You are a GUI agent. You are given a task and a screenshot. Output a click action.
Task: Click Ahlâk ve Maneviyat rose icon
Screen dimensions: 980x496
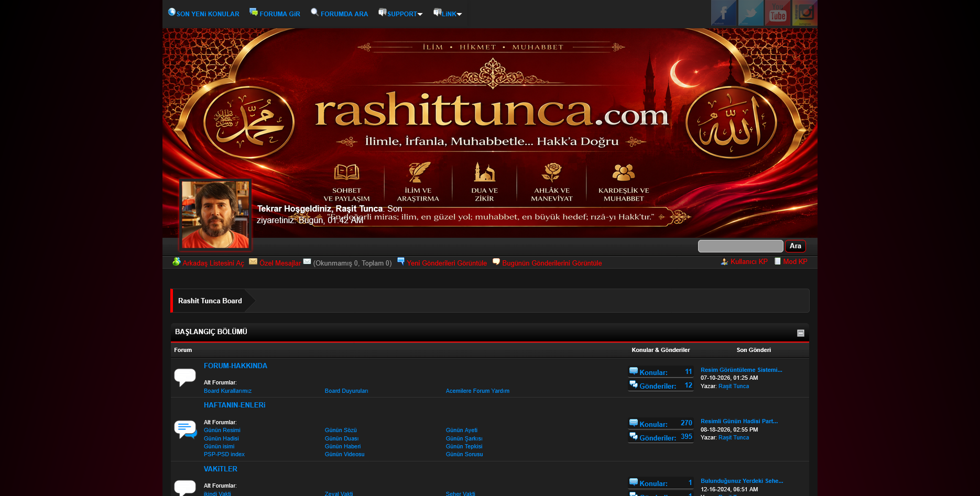pos(552,172)
